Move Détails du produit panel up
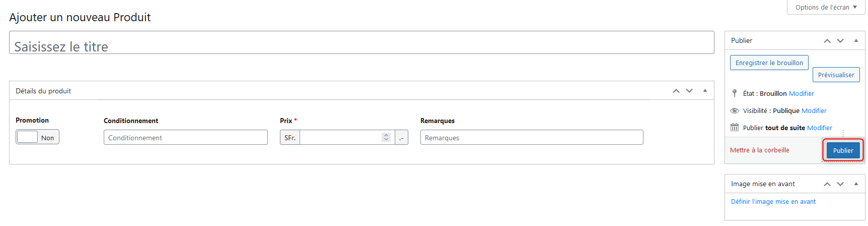The width and height of the screenshot is (868, 226). tap(676, 91)
